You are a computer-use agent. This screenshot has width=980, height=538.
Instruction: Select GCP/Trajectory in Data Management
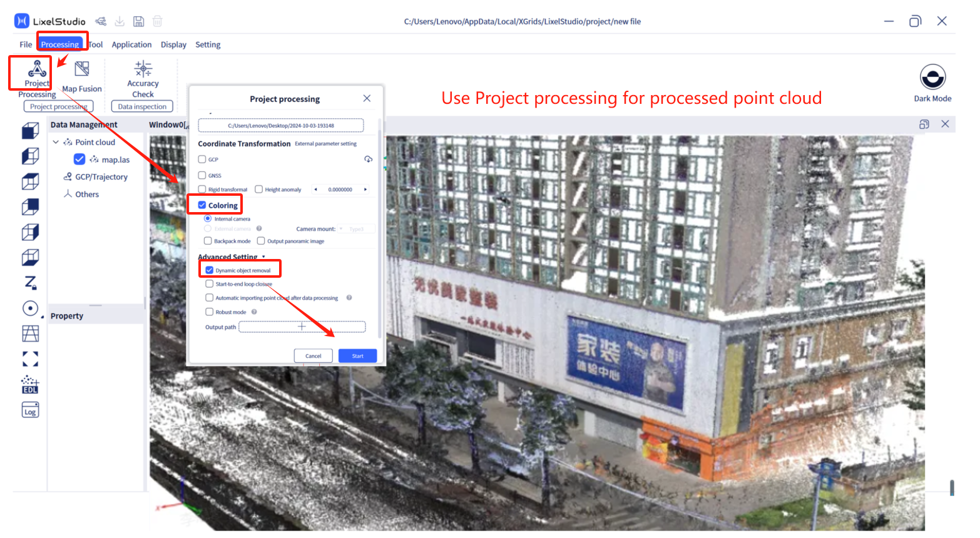click(95, 177)
